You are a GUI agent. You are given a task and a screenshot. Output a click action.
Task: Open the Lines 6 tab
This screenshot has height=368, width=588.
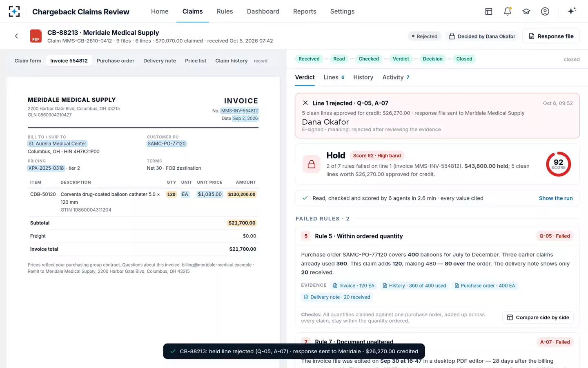click(334, 77)
